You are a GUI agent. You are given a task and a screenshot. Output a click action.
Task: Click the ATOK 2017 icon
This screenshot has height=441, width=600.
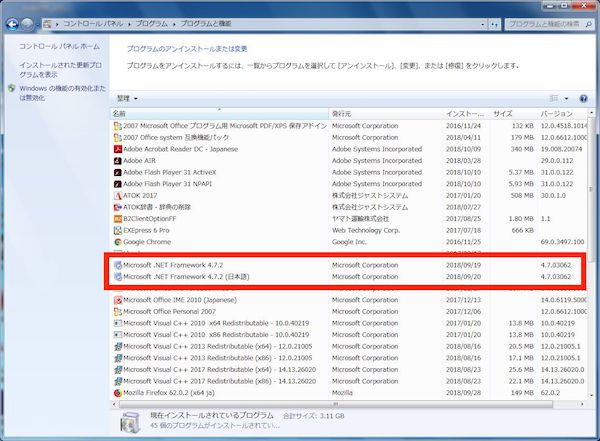(x=118, y=196)
